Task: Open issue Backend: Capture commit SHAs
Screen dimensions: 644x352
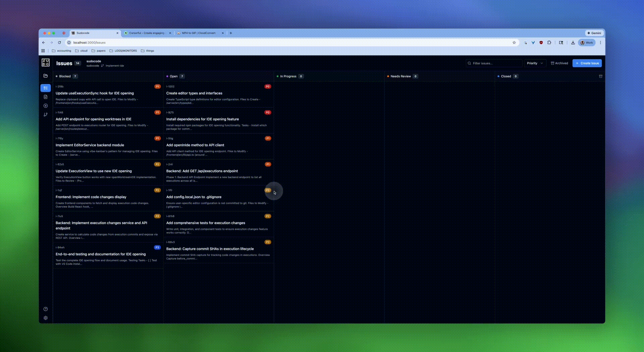Action: (x=219, y=250)
